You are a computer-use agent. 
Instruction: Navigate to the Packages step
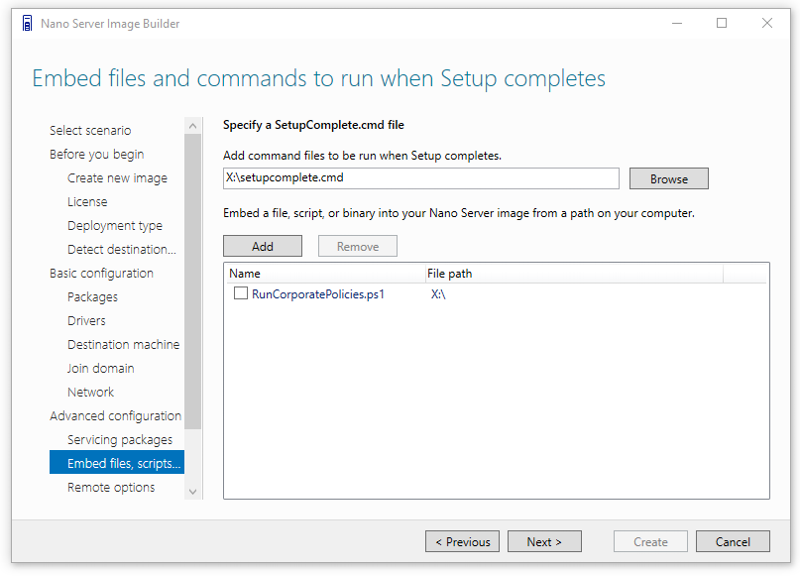click(92, 297)
